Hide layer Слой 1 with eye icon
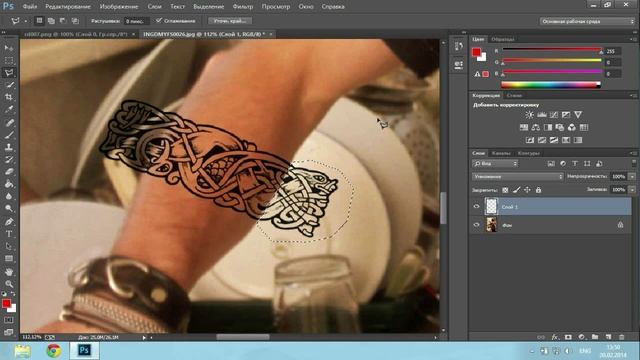Image resolution: width=640 pixels, height=360 pixels. 476,207
